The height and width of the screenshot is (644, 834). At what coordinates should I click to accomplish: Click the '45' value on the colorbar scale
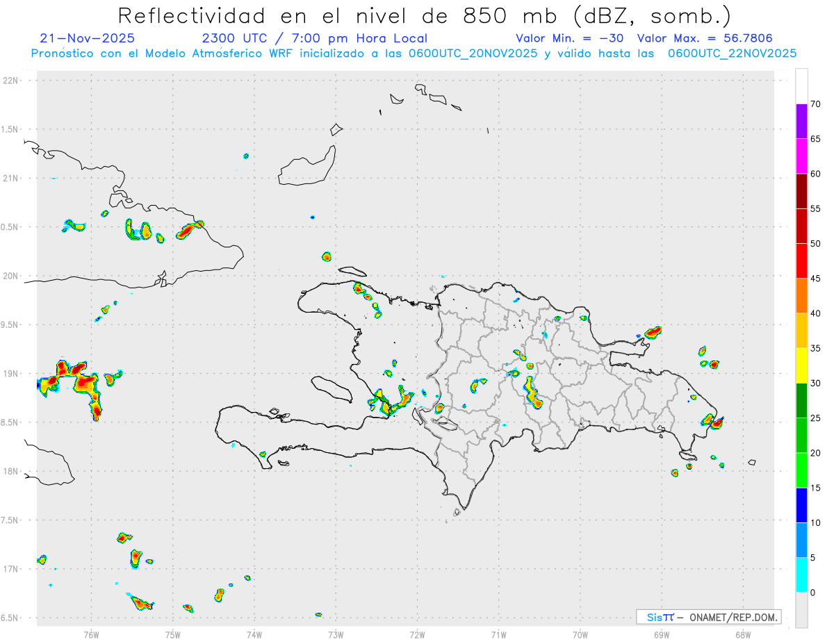click(x=816, y=279)
